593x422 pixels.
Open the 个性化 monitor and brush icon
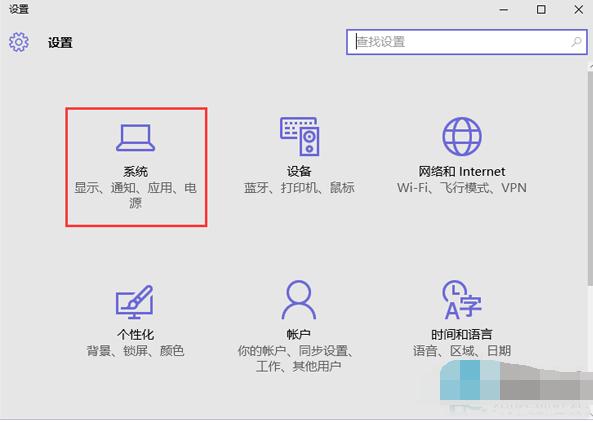point(134,302)
